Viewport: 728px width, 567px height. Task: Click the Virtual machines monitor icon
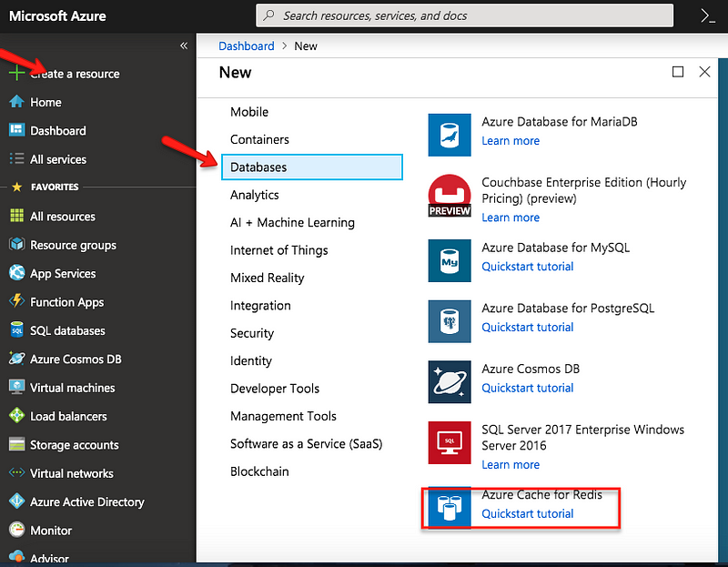(16, 388)
